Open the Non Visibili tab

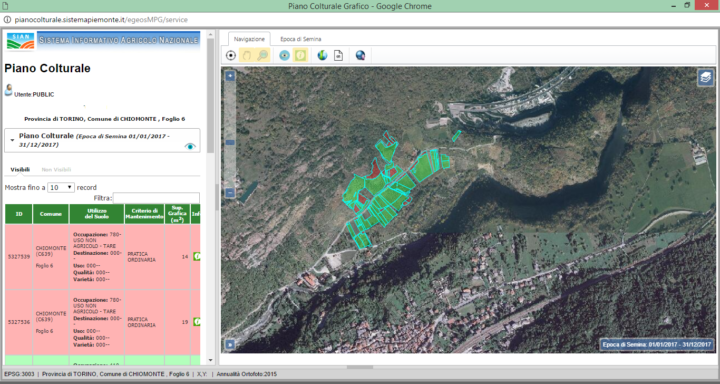56,169
